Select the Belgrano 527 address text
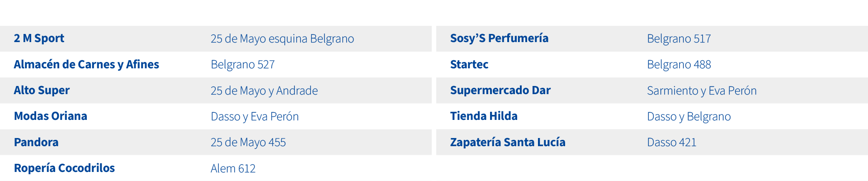Image resolution: width=868 pixels, height=181 pixels. tap(243, 65)
